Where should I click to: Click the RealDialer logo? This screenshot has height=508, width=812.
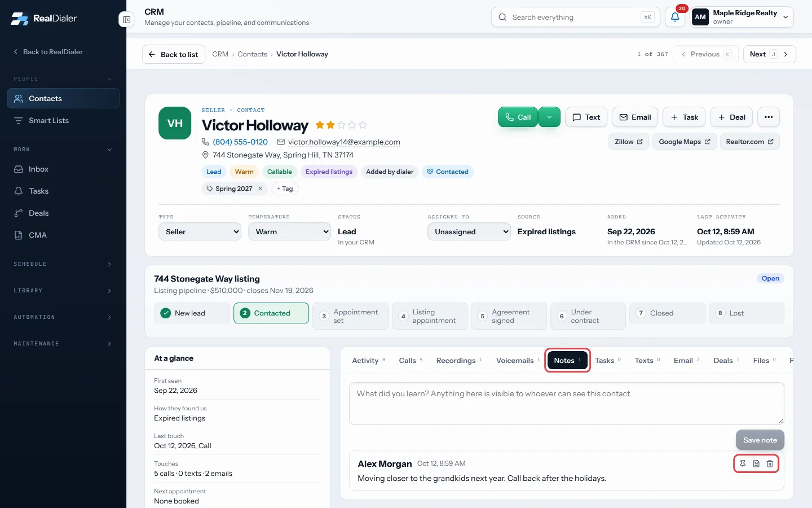coord(44,18)
